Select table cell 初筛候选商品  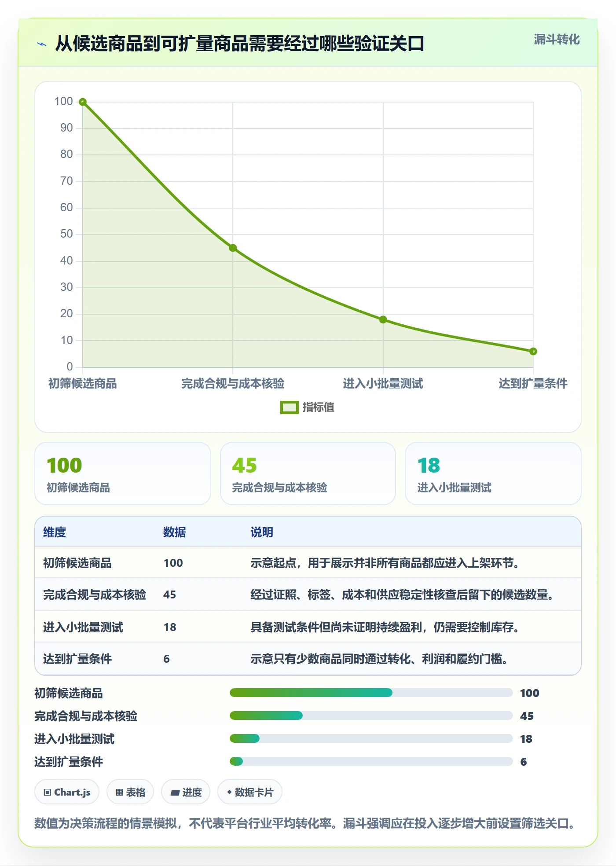click(x=77, y=563)
